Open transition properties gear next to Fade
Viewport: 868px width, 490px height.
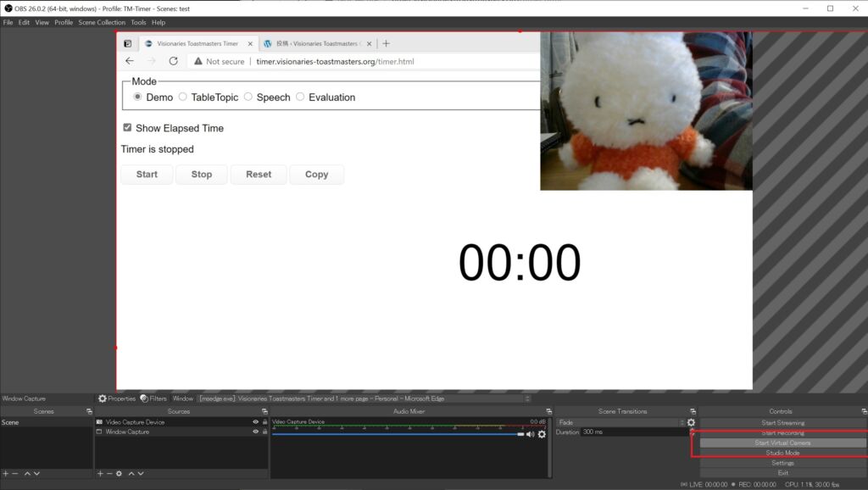point(691,422)
